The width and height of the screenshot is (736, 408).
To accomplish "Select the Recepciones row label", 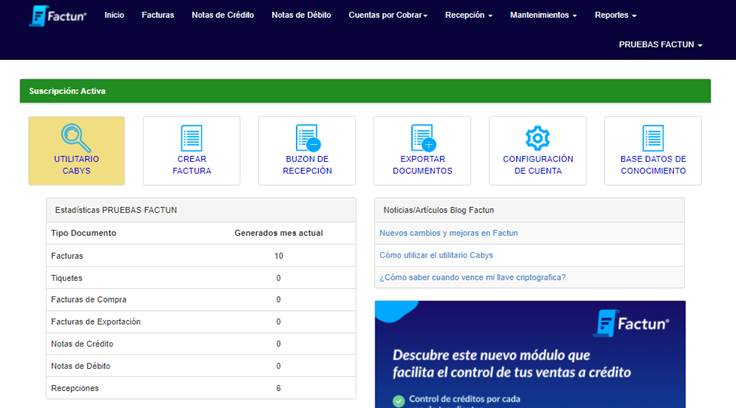I will (75, 388).
